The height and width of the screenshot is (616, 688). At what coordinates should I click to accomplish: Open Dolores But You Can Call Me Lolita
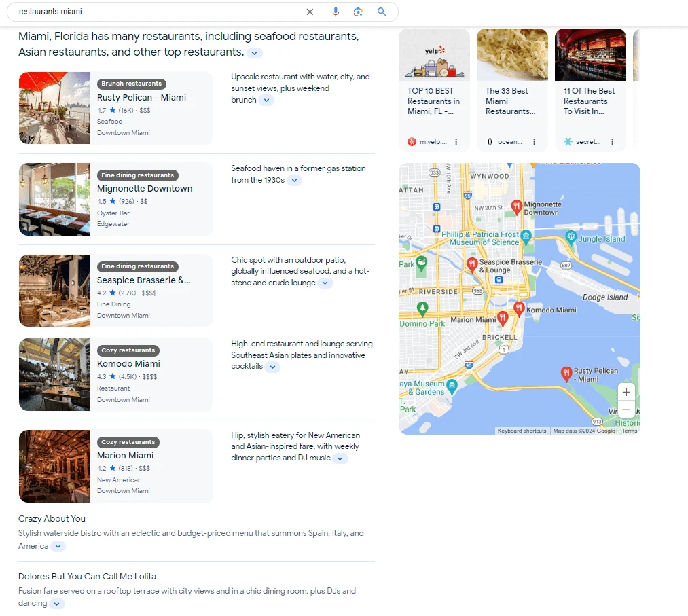click(x=87, y=576)
